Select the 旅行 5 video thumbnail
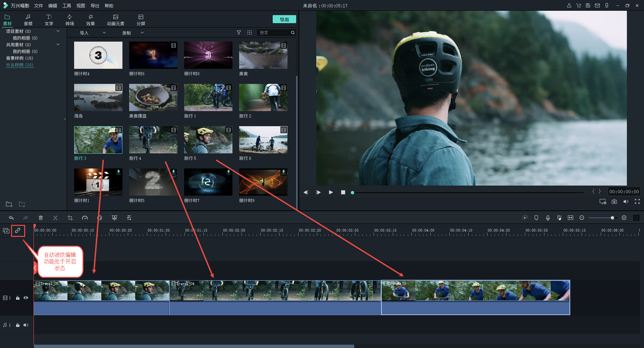 pyautogui.click(x=208, y=140)
